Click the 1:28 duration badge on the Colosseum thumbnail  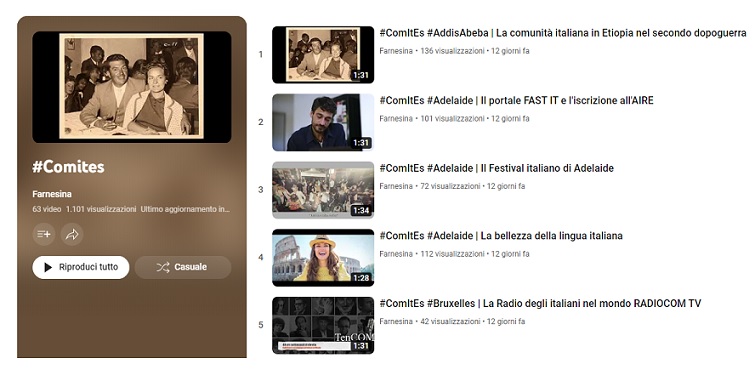[x=361, y=278]
